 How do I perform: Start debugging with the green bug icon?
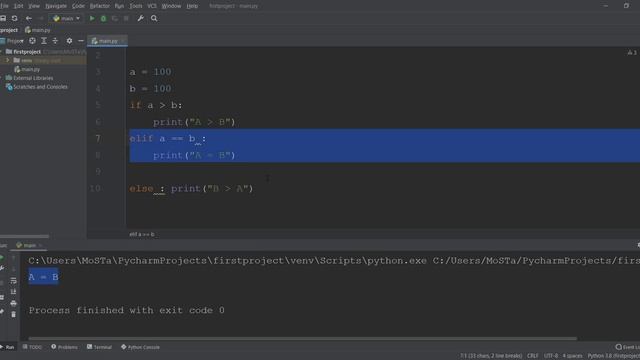(x=103, y=18)
